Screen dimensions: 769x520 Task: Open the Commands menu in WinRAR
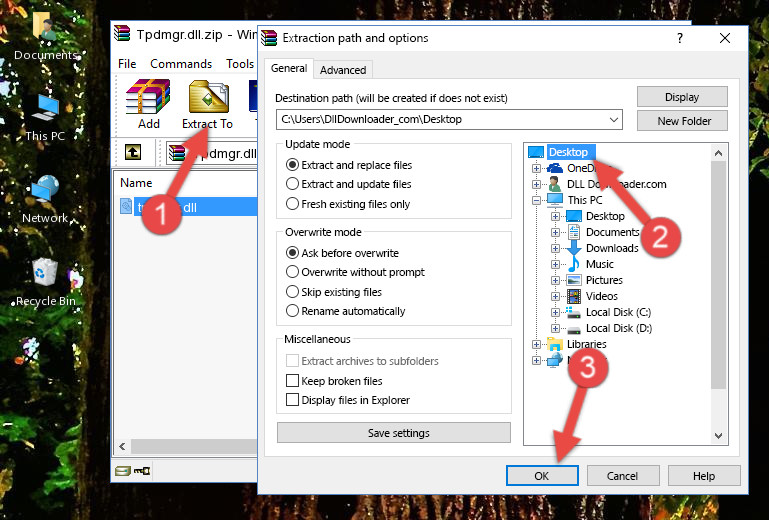coord(181,64)
